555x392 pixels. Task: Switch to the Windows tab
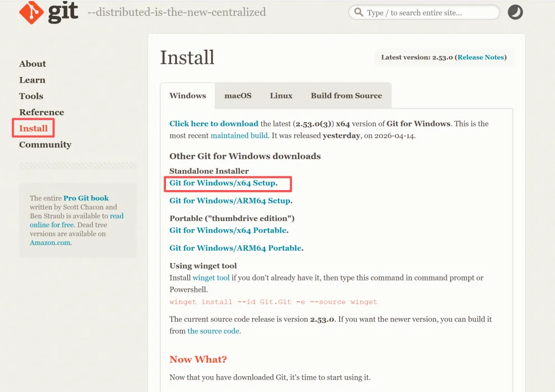point(188,96)
